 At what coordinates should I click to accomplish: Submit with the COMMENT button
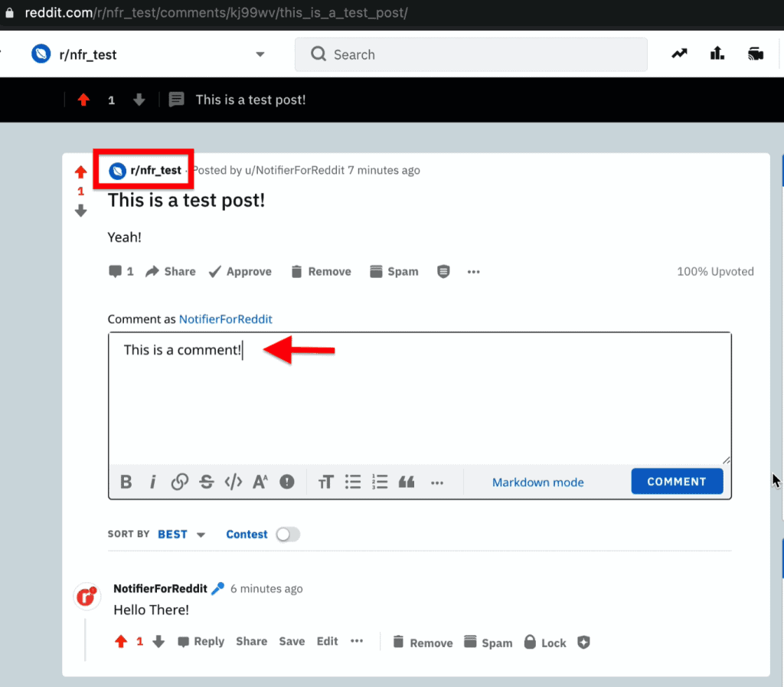[677, 482]
